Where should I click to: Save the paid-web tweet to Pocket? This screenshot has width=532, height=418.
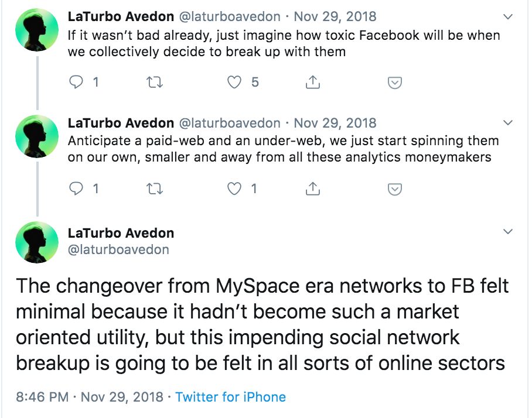tap(394, 189)
